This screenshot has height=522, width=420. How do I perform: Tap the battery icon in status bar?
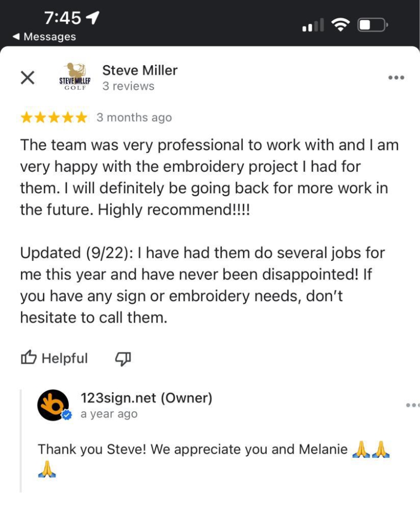click(371, 25)
